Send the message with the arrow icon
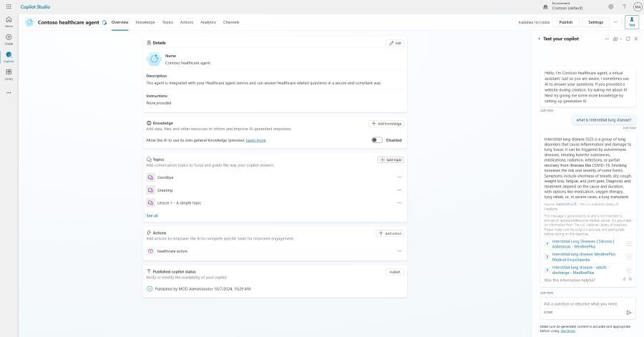Image resolution: width=644 pixels, height=337 pixels. (x=629, y=312)
